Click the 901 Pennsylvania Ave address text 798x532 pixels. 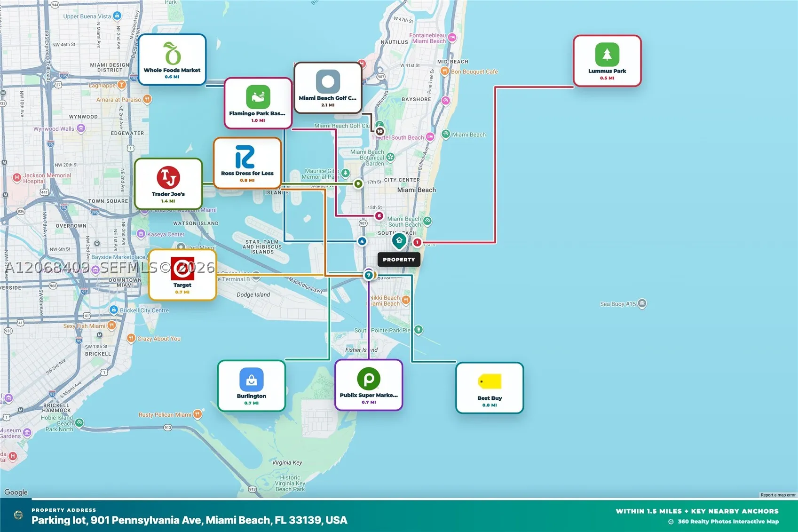tap(190, 520)
